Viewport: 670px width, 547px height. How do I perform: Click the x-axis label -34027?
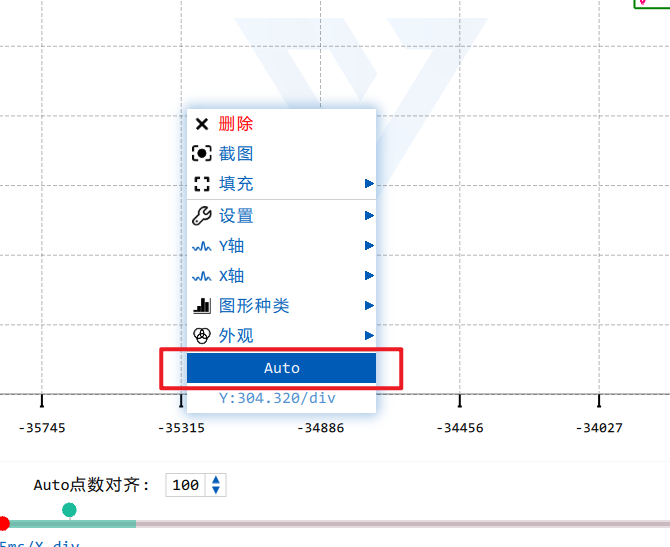(599, 428)
